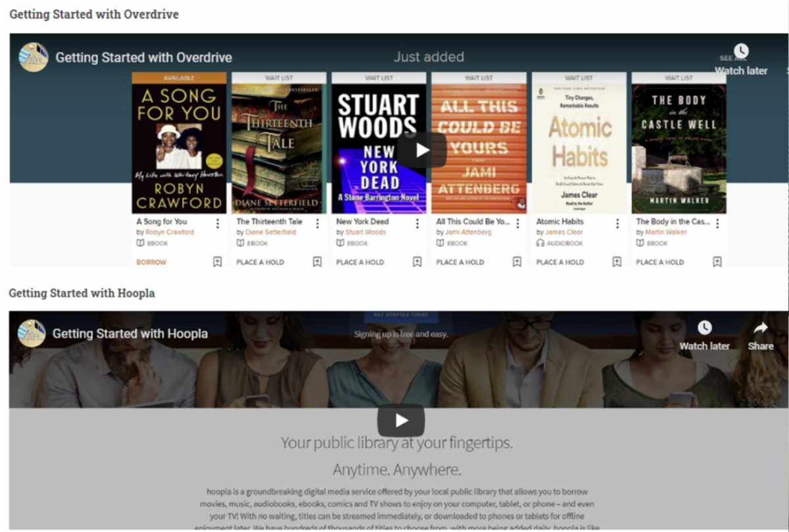Select the Thirteenth Tale book cover
This screenshot has height=532, width=789.
click(x=279, y=148)
